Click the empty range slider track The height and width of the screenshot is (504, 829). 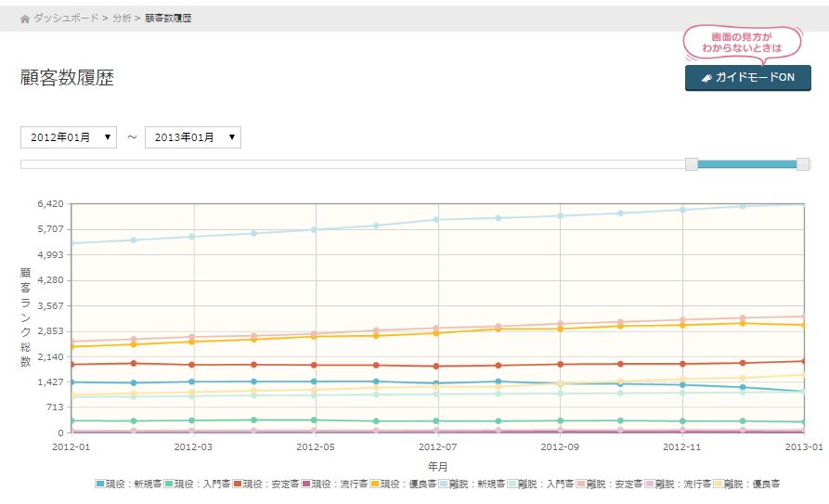(353, 164)
